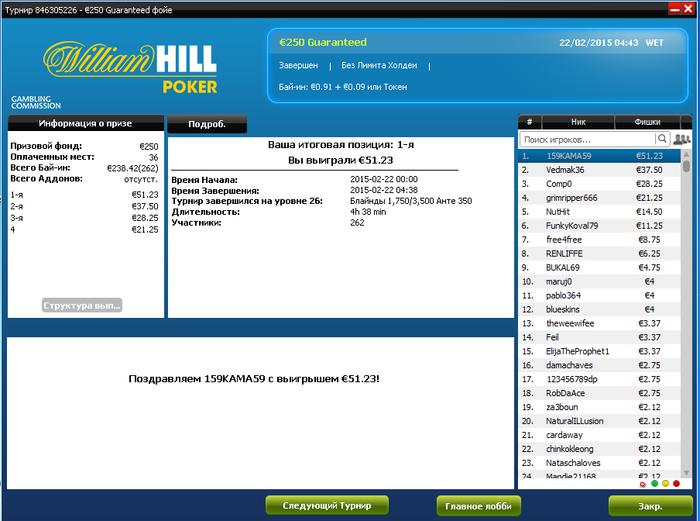Select player row 159KAMA59

coord(600,156)
